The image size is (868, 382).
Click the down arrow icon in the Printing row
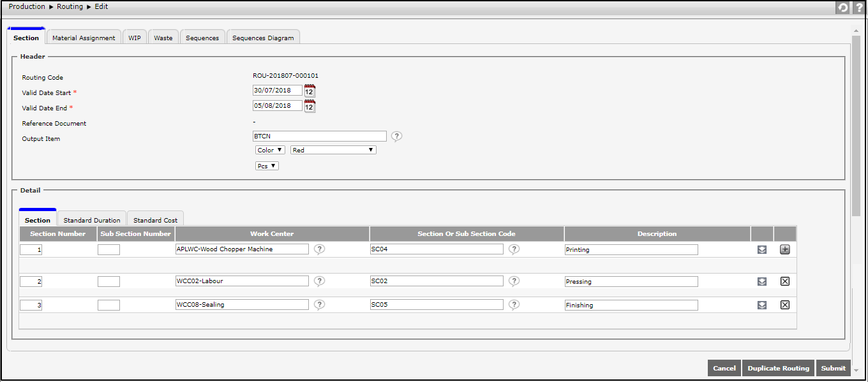point(762,249)
